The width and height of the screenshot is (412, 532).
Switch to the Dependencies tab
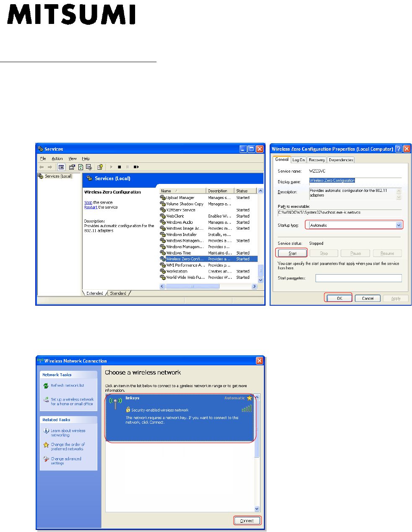point(341,160)
